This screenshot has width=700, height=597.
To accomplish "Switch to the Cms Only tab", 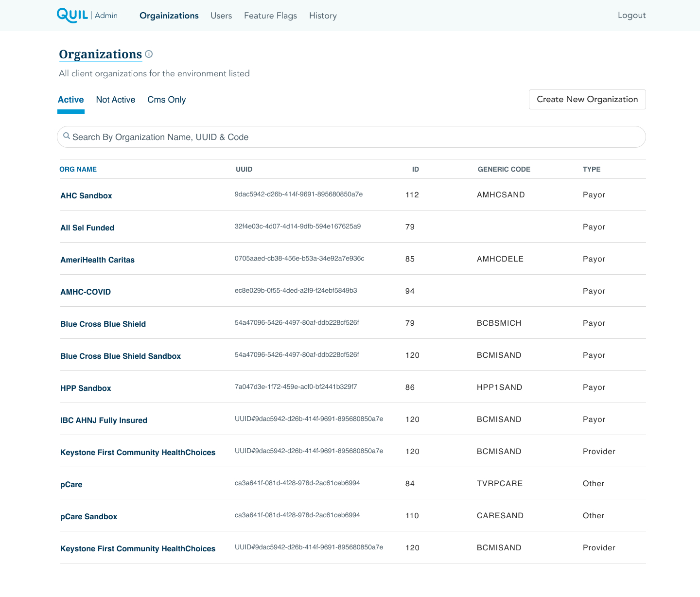I will (166, 100).
